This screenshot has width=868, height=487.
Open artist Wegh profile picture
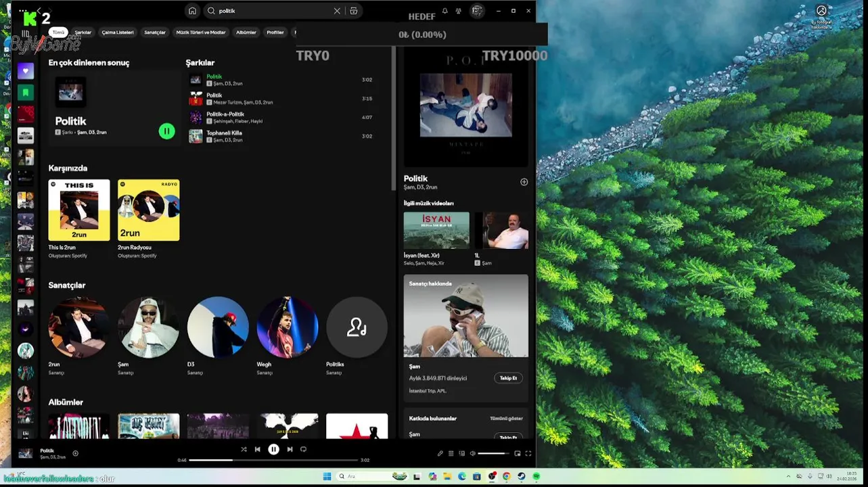288,327
